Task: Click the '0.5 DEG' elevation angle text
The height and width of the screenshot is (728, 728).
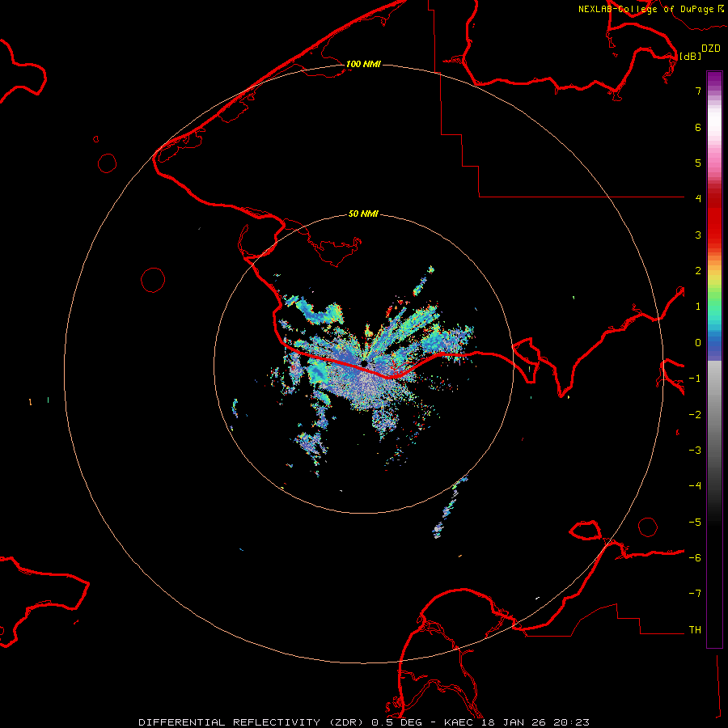Action: [396, 722]
